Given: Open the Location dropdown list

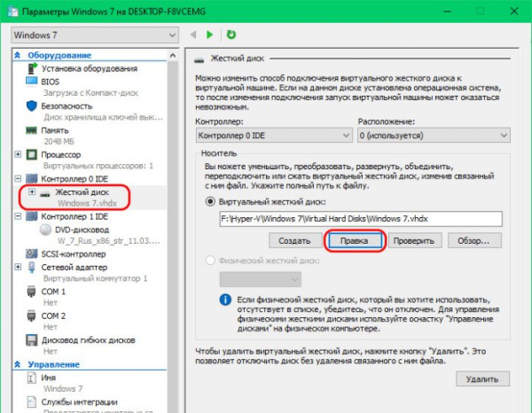Looking at the screenshot, I should click(x=434, y=136).
